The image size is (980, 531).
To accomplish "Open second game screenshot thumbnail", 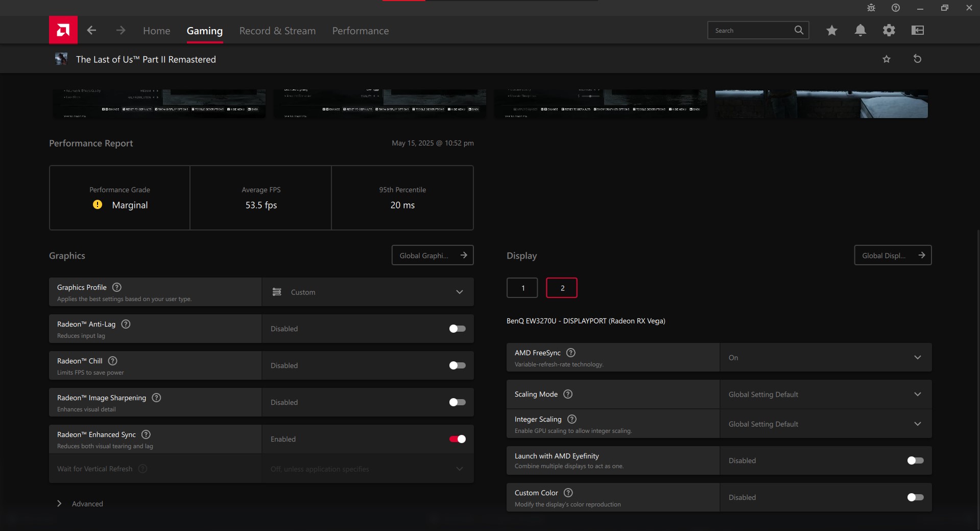I will click(380, 104).
